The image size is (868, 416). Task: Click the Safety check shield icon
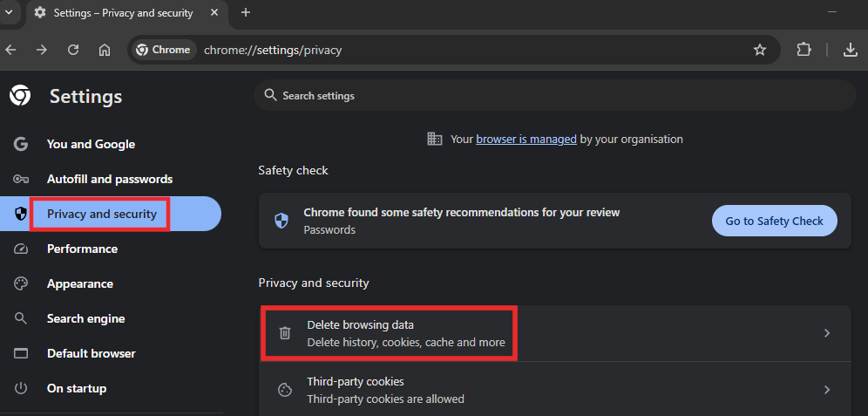pyautogui.click(x=281, y=221)
